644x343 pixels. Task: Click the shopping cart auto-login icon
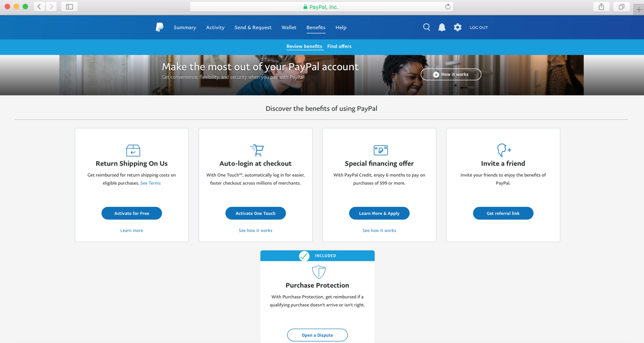[257, 150]
